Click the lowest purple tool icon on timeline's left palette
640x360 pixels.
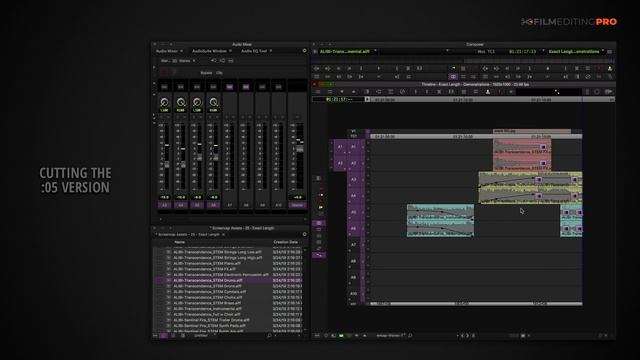click(x=319, y=255)
